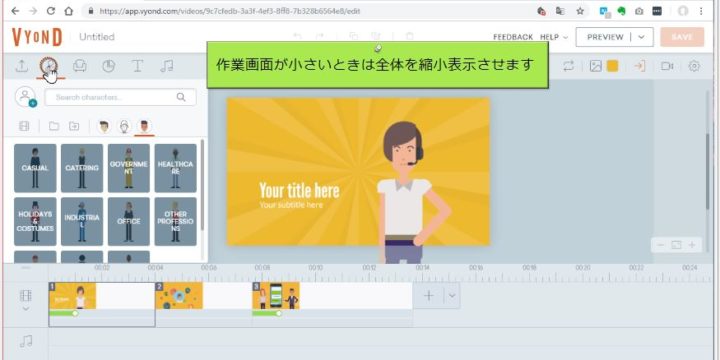Click the audio track music icon
The width and height of the screenshot is (720, 360).
tap(26, 342)
